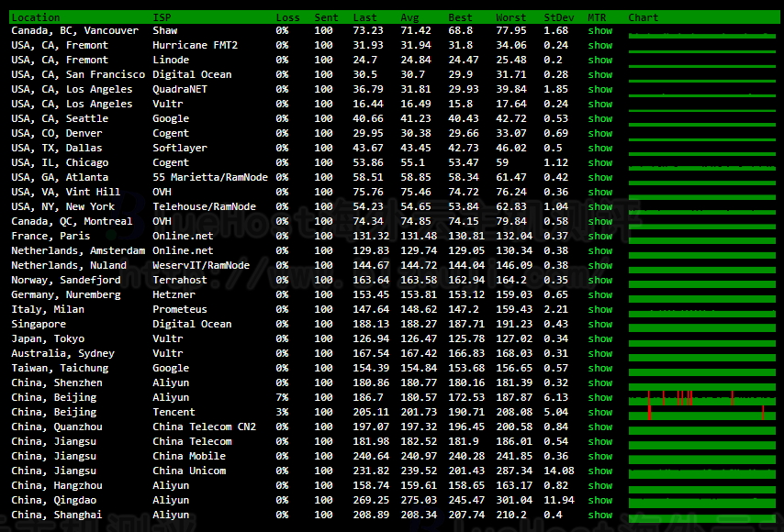Click the Sent column header
This screenshot has width=784, height=532.
tap(326, 17)
